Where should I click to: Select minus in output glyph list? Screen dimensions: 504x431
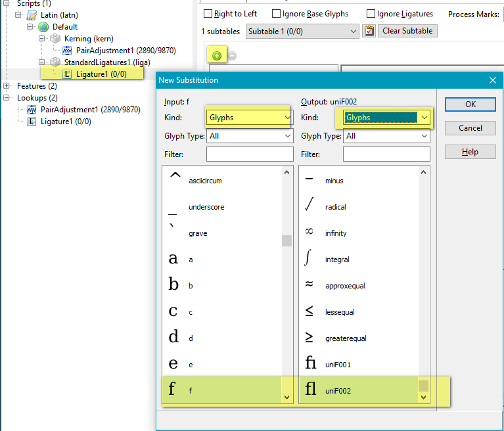(359, 181)
